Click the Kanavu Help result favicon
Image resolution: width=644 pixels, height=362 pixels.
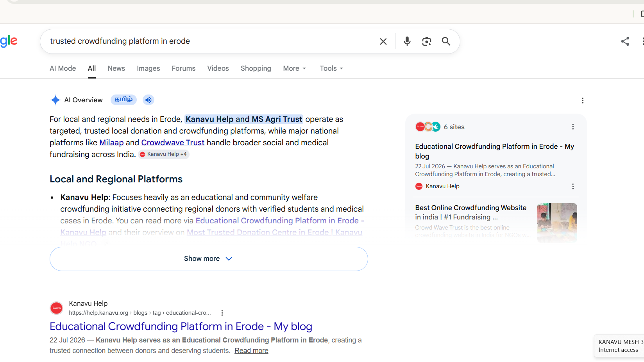[57, 308]
